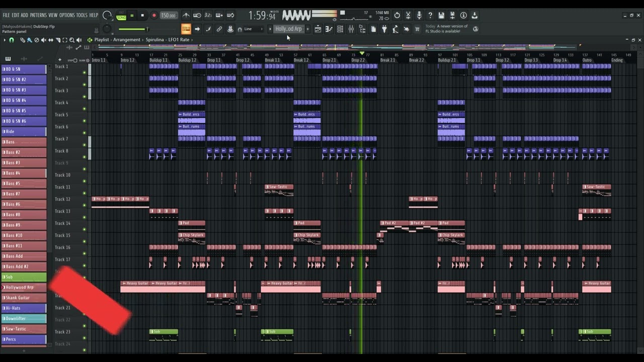Mute Track 4 with its green light

[x=85, y=109]
